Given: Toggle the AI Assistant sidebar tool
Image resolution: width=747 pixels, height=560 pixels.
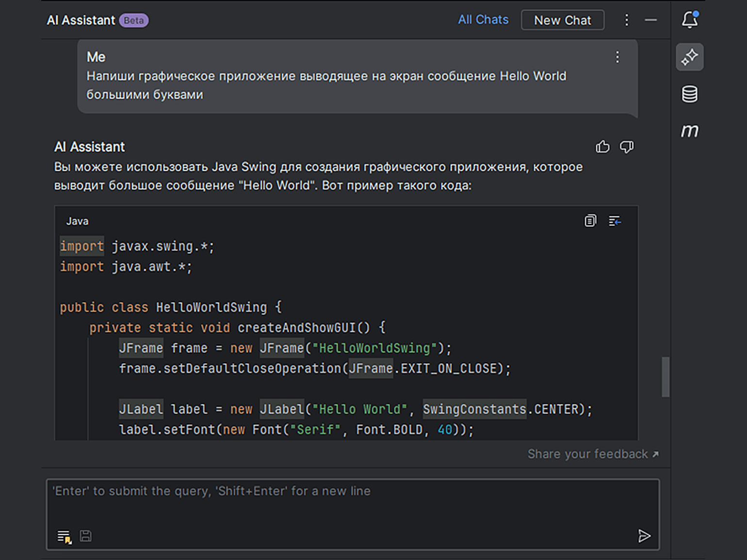Looking at the screenshot, I should pyautogui.click(x=689, y=57).
